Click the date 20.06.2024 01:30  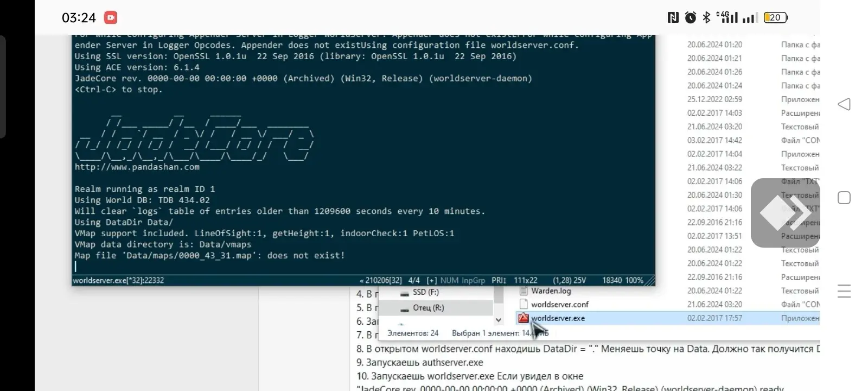714,195
